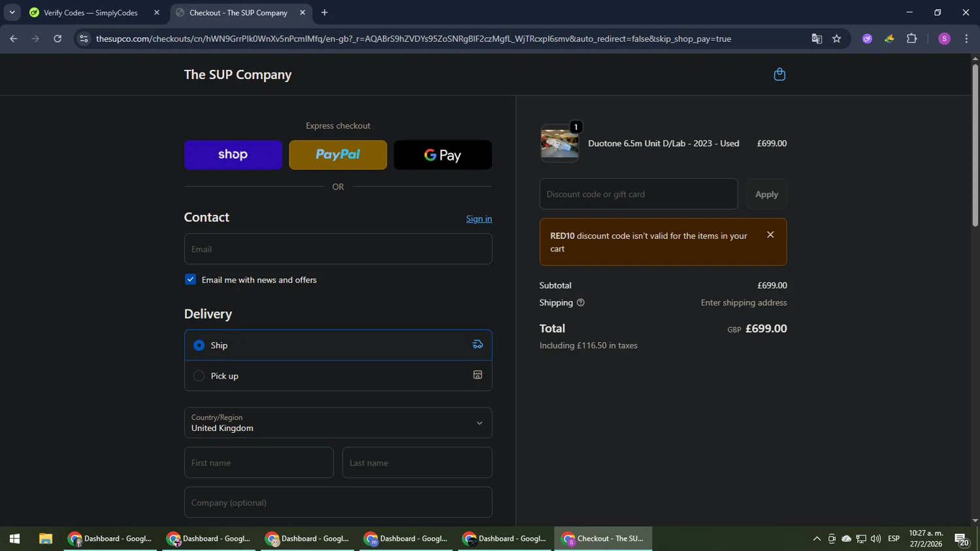Screen dimensions: 980x551
Task: Open the notification center icon
Action: pos(962,539)
